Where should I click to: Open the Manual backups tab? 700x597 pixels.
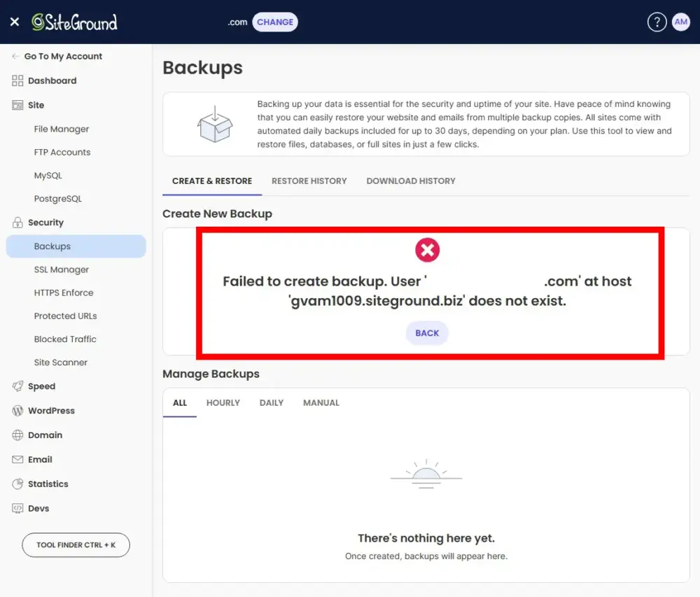coord(321,402)
